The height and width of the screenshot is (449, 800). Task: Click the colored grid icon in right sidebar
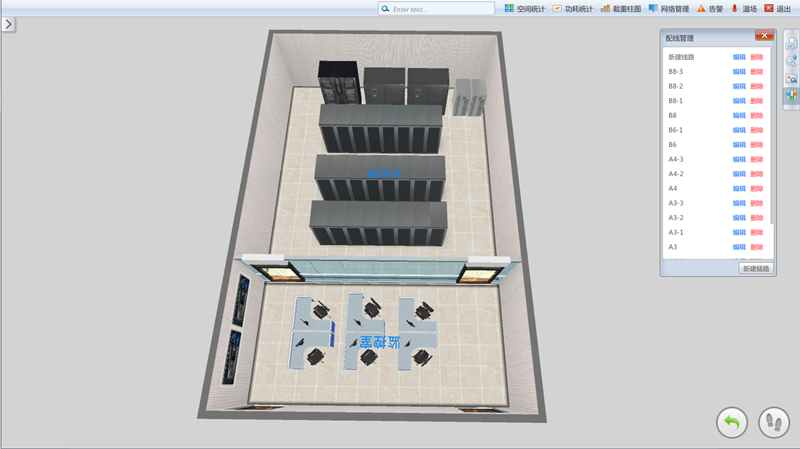pos(791,96)
